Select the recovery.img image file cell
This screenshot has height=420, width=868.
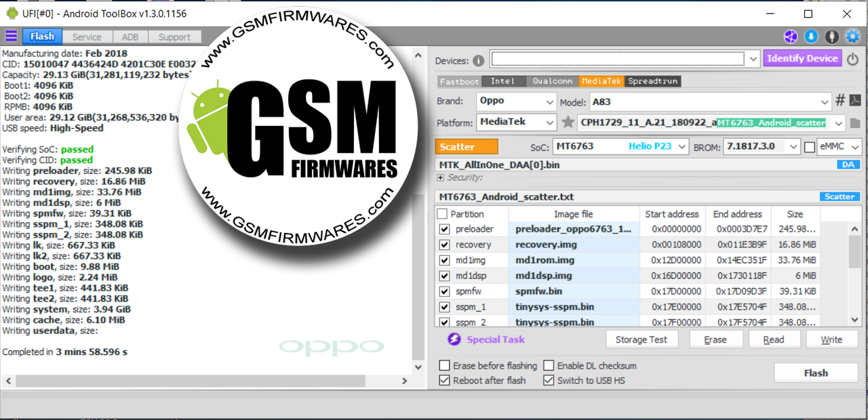(x=574, y=245)
